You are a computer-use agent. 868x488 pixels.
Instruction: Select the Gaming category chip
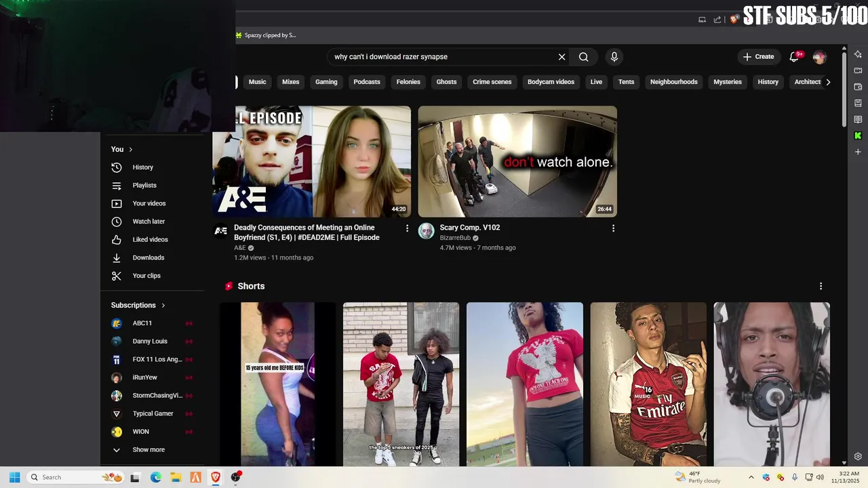[x=326, y=82]
